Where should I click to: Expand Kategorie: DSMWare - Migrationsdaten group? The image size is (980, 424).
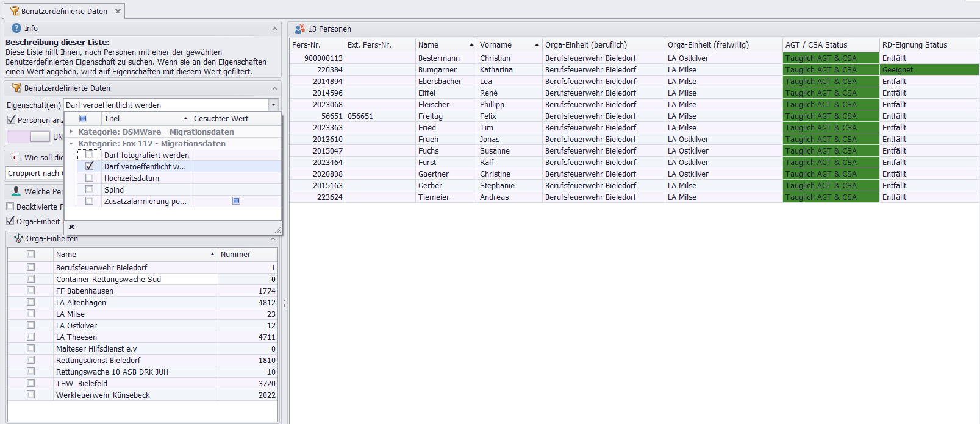71,132
